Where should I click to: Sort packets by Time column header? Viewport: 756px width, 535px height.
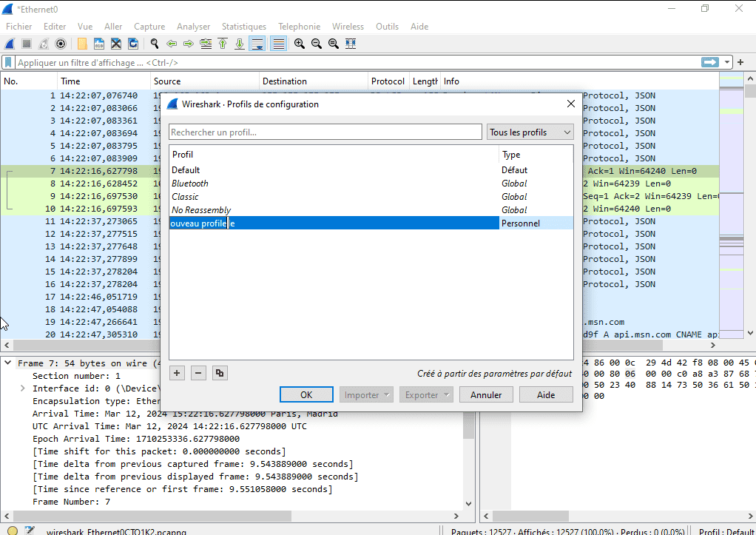104,81
